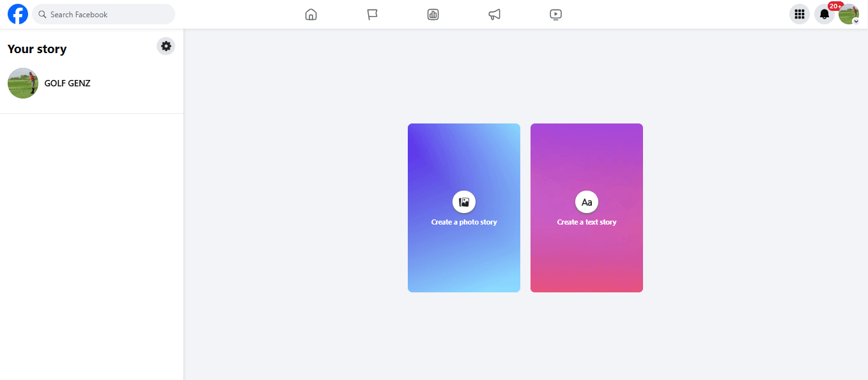Select Create a photo story card
Viewport: 868px width, 380px height.
click(463, 208)
